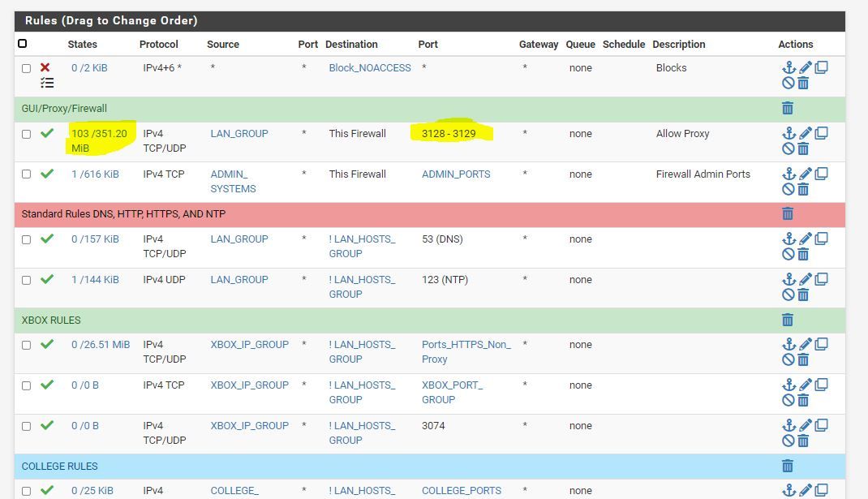Disable the XBOX_PORT_GROUP rule
This screenshot has width=868, height=499.
tap(789, 401)
